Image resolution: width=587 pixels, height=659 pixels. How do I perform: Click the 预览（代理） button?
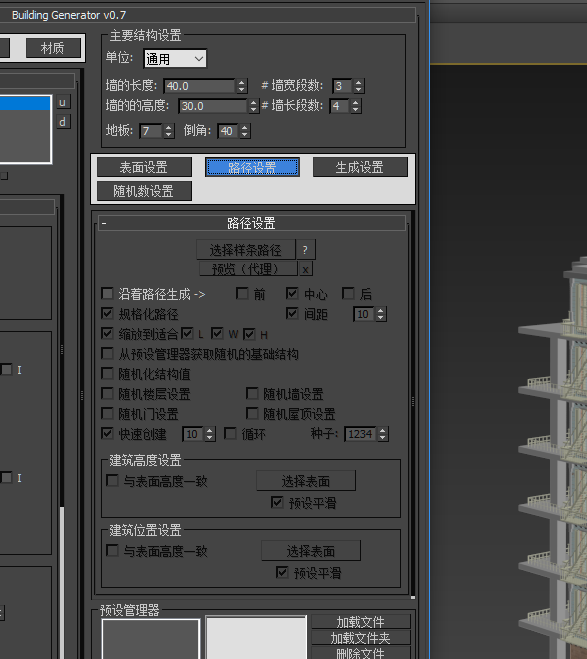(247, 269)
